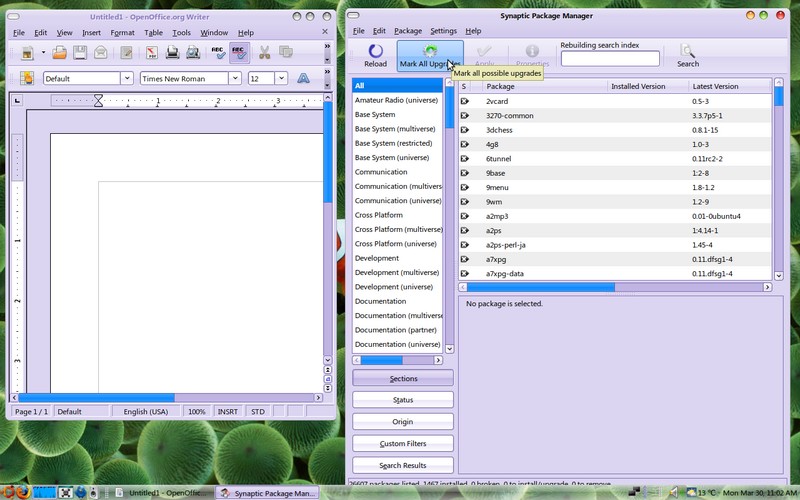Screen dimensions: 800x500
Task: Click the package list horizontal scrollbar thumb
Action: [x=541, y=287]
